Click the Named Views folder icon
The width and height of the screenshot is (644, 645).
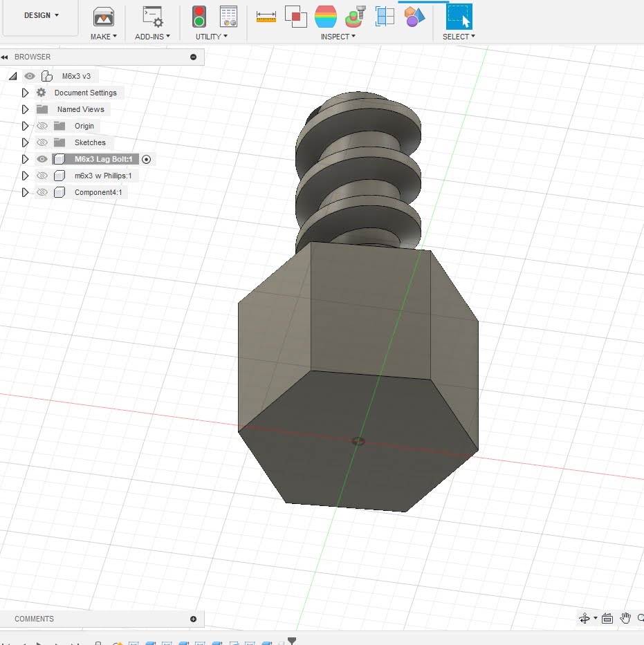[x=42, y=109]
